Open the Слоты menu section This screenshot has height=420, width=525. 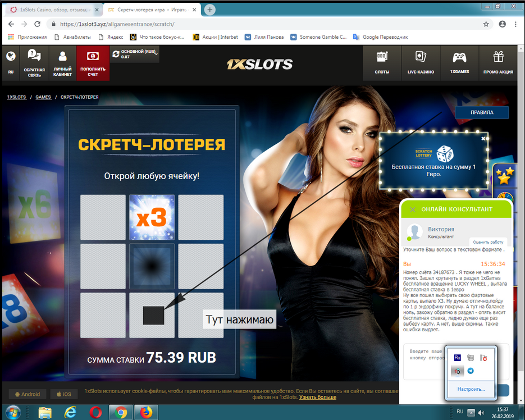pos(382,63)
